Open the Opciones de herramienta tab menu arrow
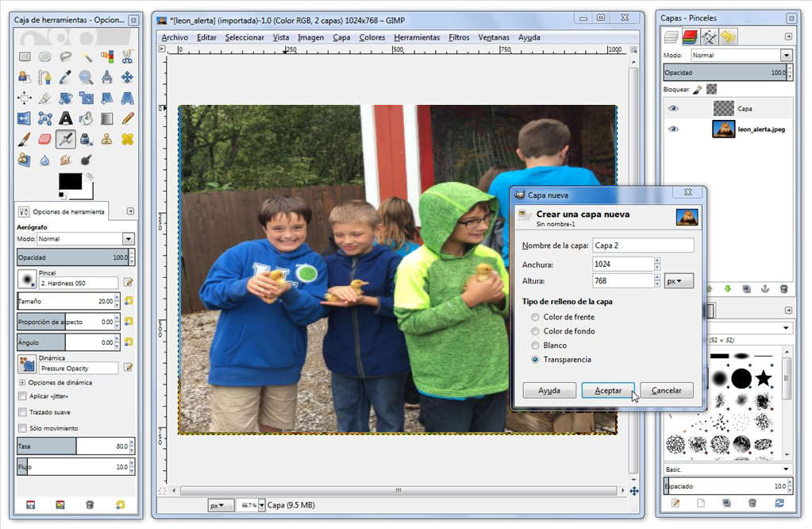This screenshot has width=812, height=529. (130, 211)
